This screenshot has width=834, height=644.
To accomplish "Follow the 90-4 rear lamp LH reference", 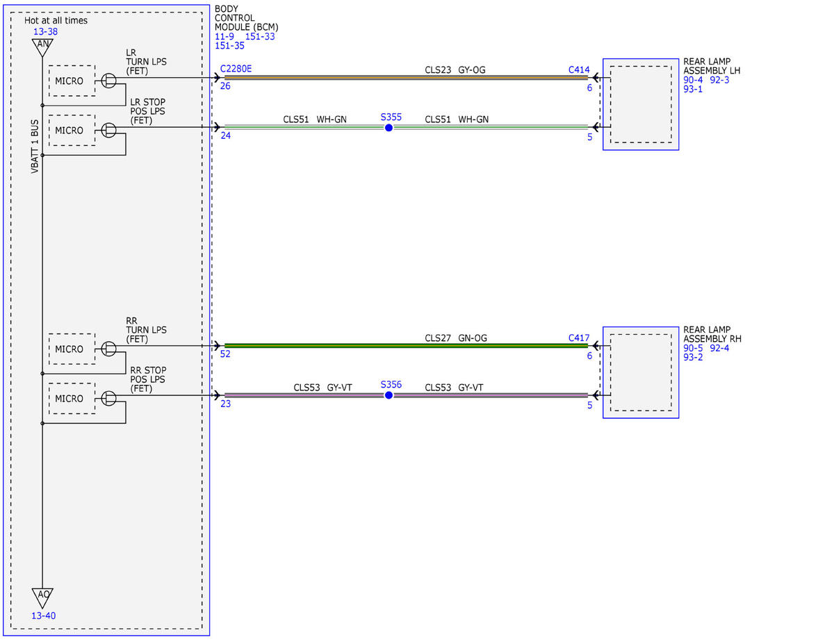I will point(694,80).
